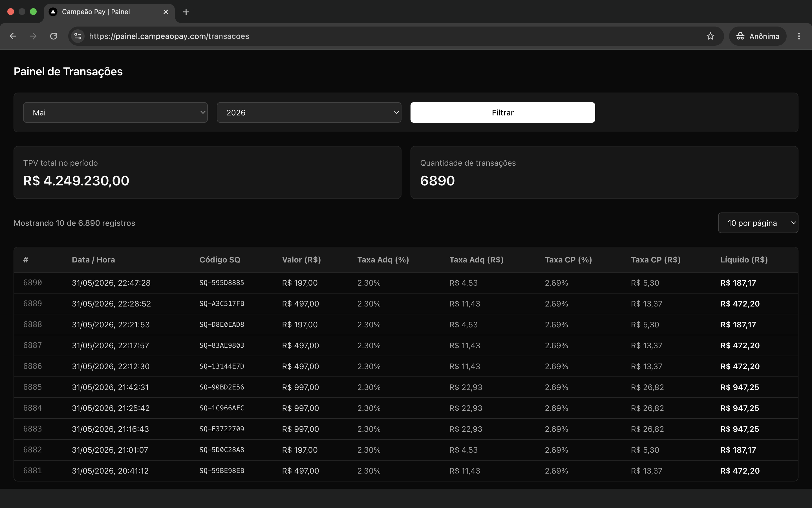The width and height of the screenshot is (812, 508).
Task: Click code SQ-D8E0EAD8
Action: [x=222, y=325]
